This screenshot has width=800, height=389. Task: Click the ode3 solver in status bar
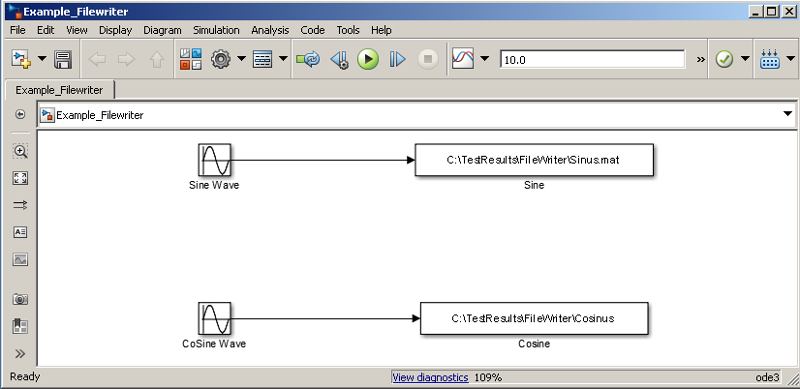(x=768, y=378)
